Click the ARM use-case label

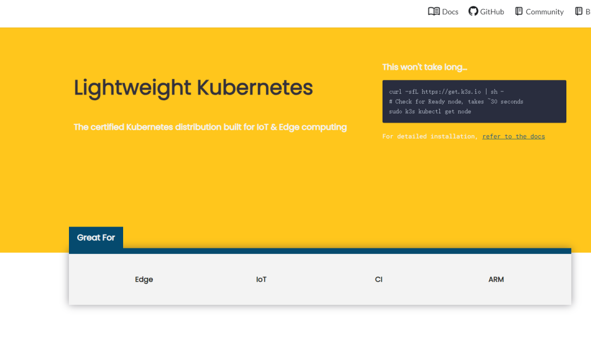[496, 280]
